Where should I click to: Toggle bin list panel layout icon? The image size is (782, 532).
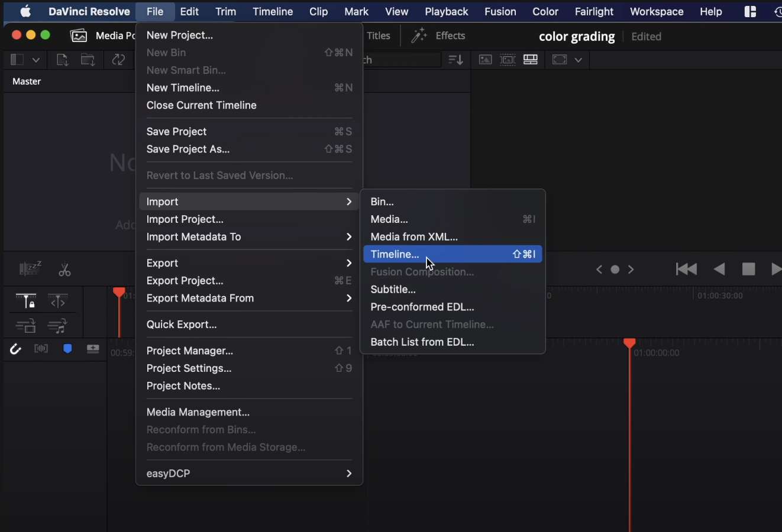pyautogui.click(x=17, y=60)
